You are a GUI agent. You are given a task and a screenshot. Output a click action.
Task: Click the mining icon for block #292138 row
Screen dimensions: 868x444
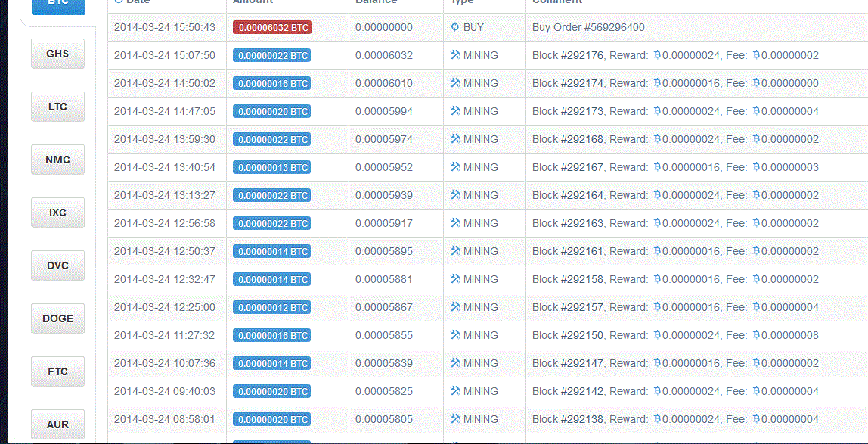click(x=455, y=418)
